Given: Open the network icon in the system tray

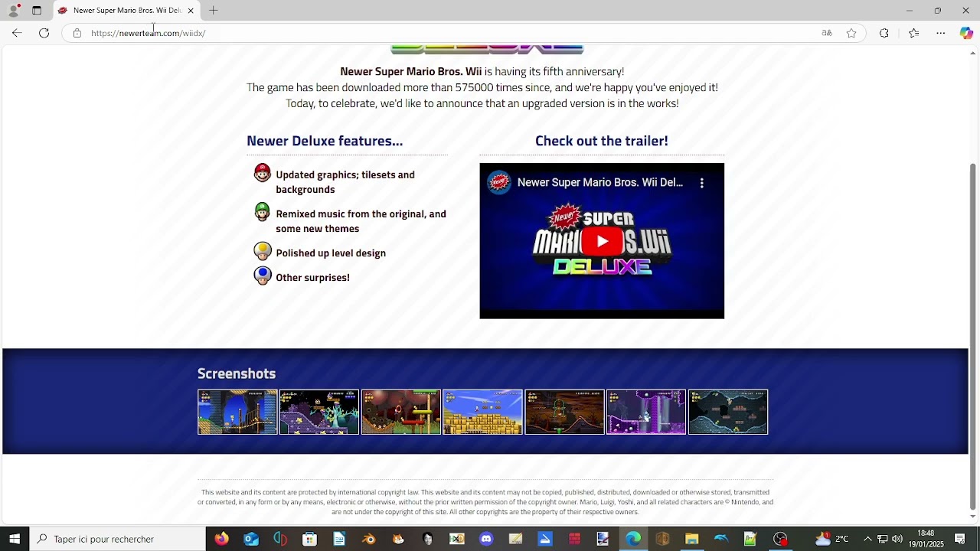Looking at the screenshot, I should 882,539.
